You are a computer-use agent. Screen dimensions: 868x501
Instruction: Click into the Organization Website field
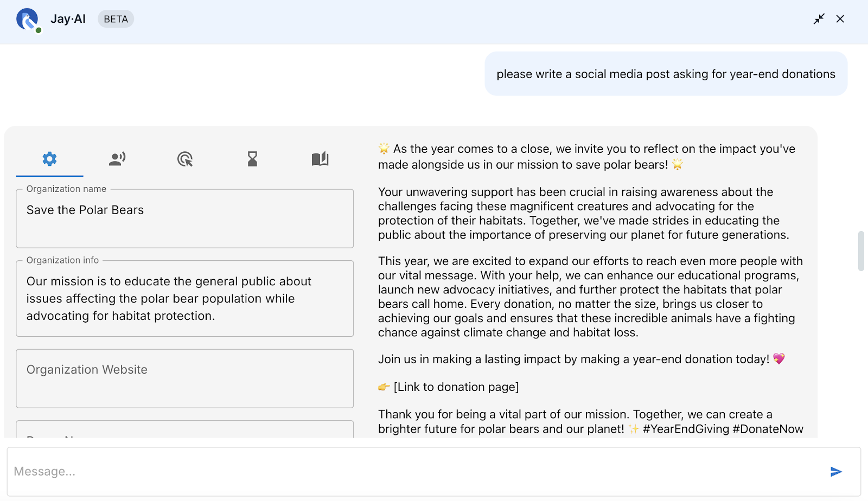point(184,378)
